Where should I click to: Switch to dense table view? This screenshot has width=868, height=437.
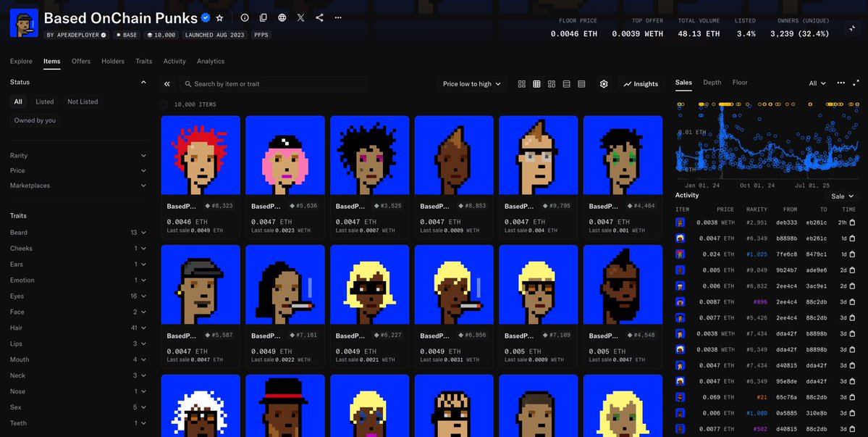581,84
